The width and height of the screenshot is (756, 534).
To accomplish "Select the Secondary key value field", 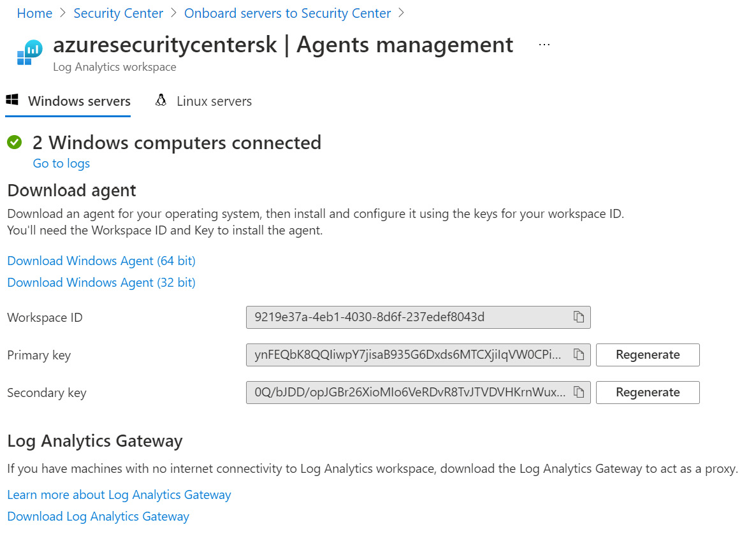I will coord(418,393).
